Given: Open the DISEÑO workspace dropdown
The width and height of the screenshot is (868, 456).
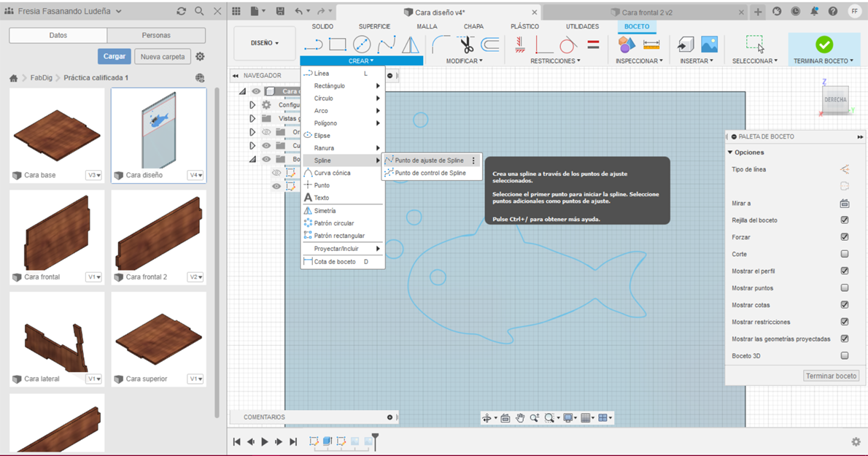Looking at the screenshot, I should coord(265,43).
